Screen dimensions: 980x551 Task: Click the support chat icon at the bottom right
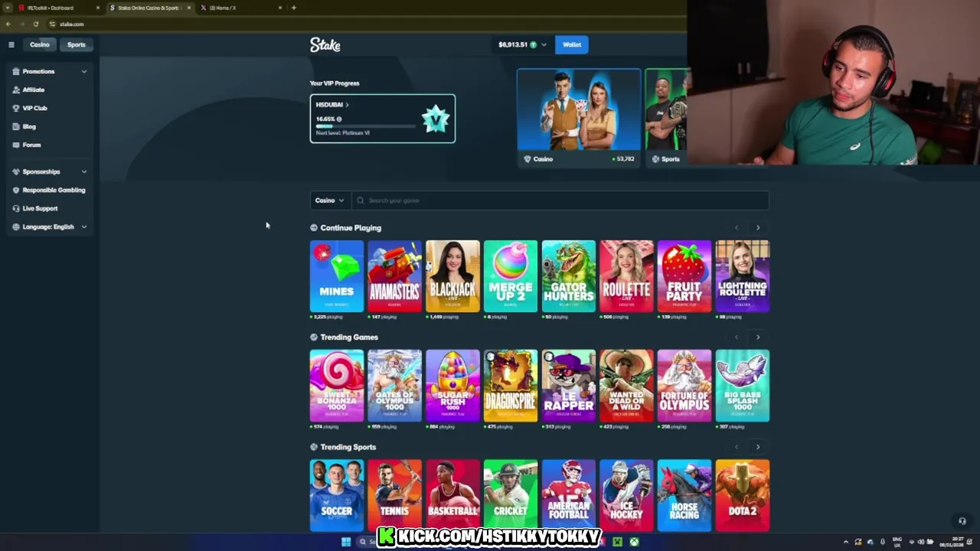[962, 521]
